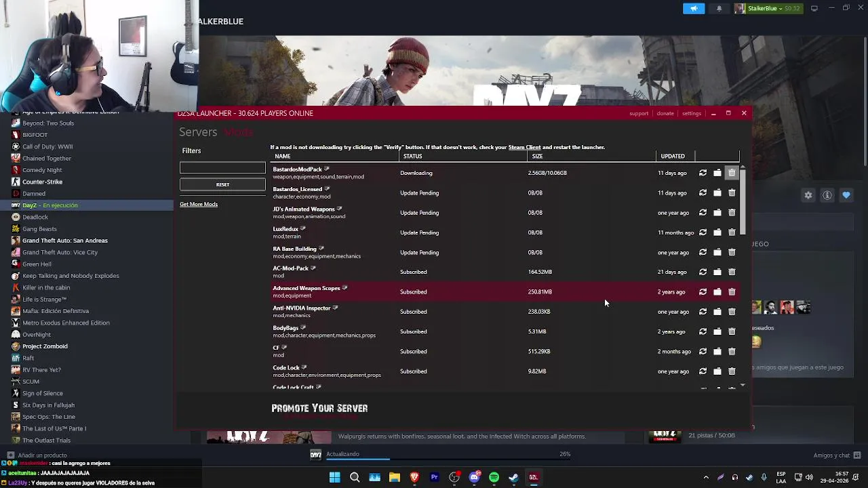Open the RA Base Building mod folder
The image size is (868, 488).
click(x=717, y=253)
